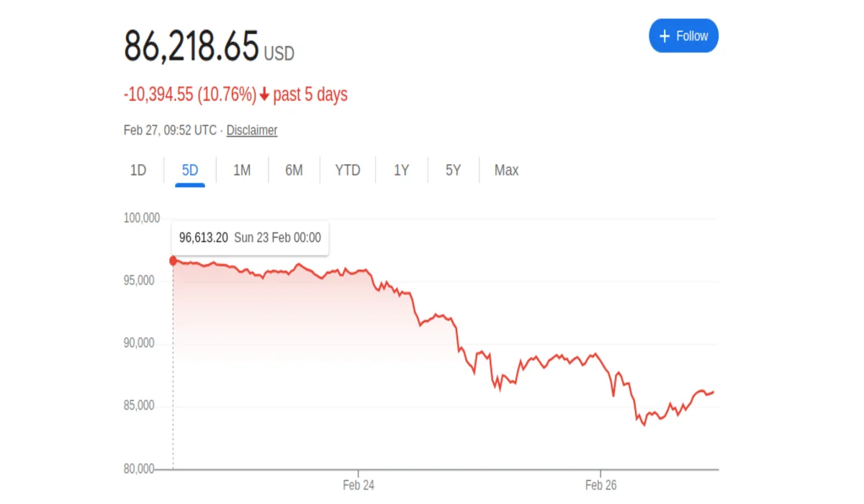Click the Feb 26 date axis label

601,485
